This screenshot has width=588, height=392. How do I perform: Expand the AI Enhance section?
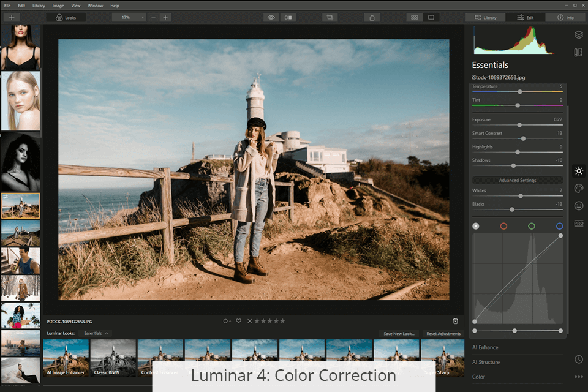coord(485,347)
